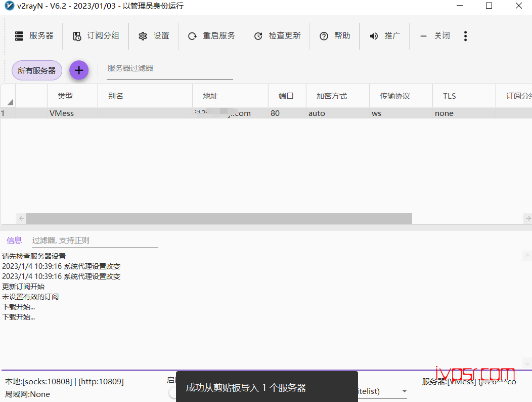The height and width of the screenshot is (402, 532).
Task: Select the 所有服务器 group tab
Action: (x=36, y=70)
